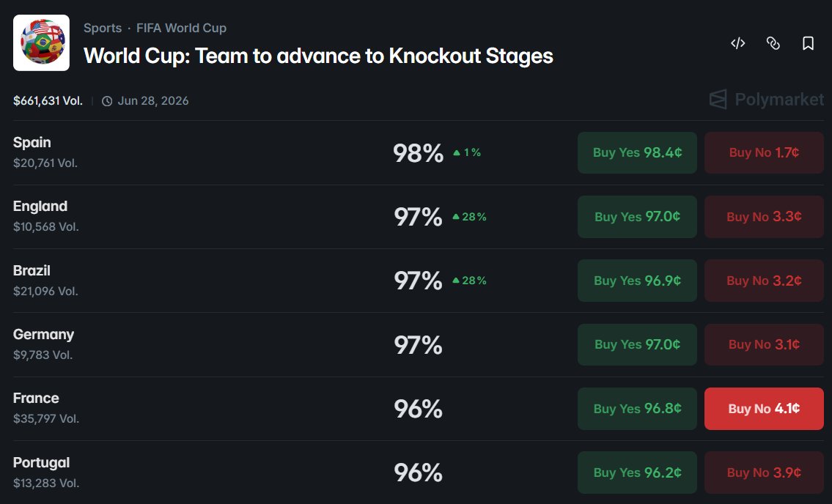Click the soccer ball market thumbnail

(x=41, y=43)
